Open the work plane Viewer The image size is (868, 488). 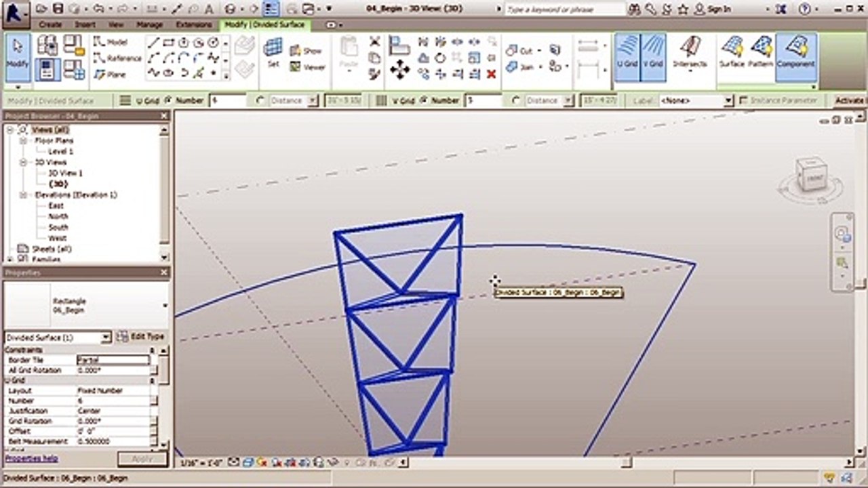(x=308, y=67)
